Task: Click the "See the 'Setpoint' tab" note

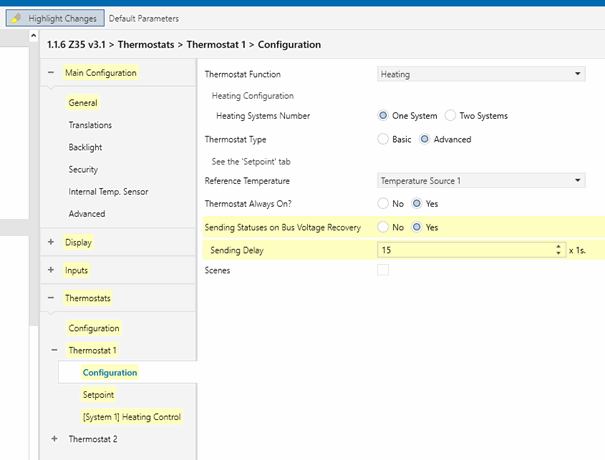Action: 251,162
